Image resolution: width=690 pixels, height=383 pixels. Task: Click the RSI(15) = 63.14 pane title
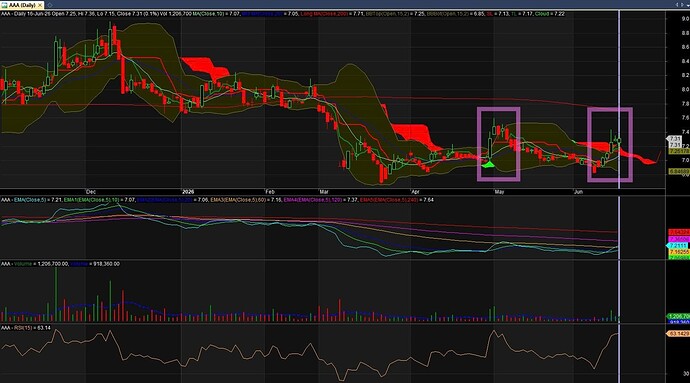32,328
